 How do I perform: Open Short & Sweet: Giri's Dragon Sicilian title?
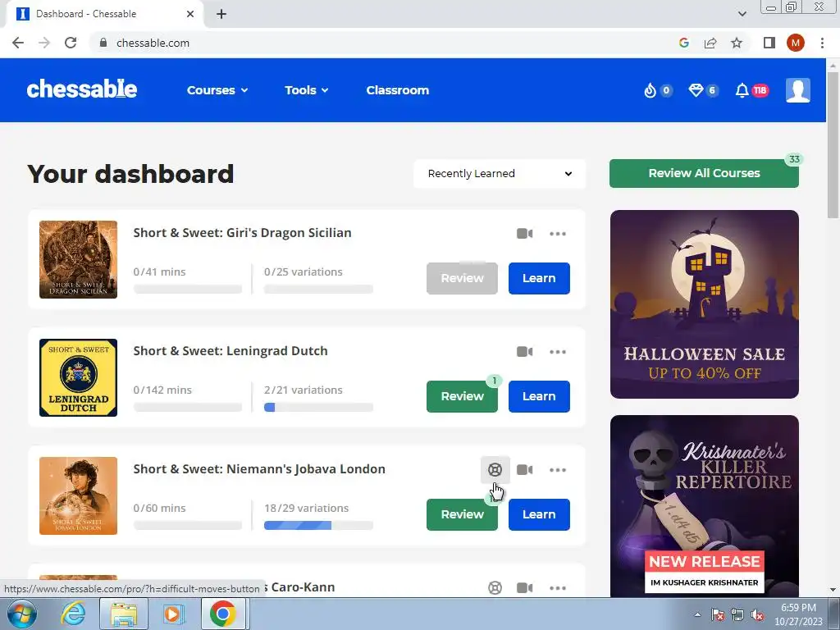click(x=242, y=232)
